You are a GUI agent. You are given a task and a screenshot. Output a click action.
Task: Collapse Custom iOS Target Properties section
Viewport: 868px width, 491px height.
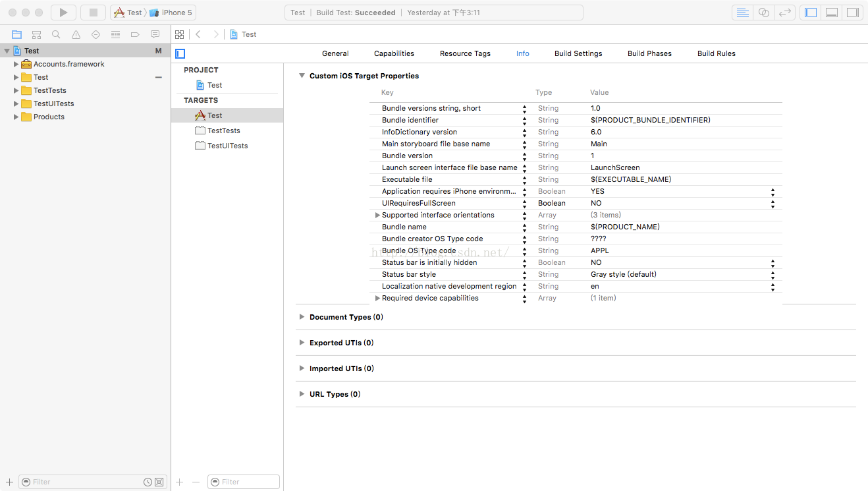pos(302,76)
